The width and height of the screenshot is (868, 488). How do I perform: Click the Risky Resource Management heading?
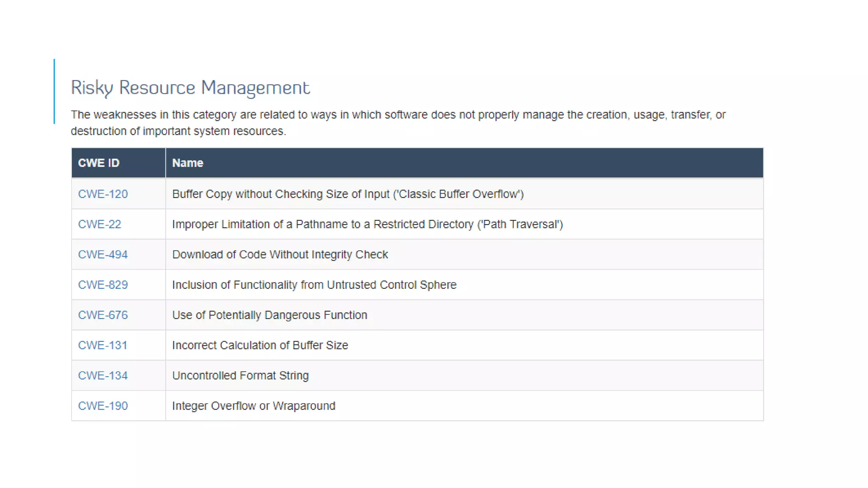point(190,88)
